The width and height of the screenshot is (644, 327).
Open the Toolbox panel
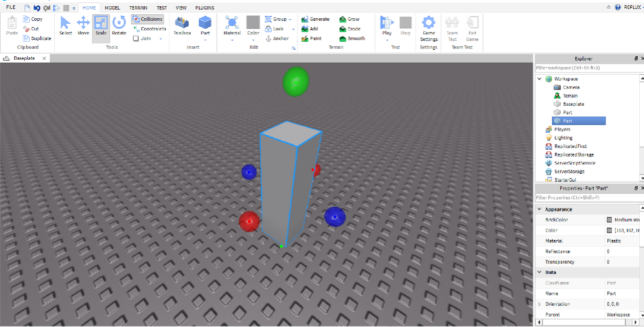[182, 26]
